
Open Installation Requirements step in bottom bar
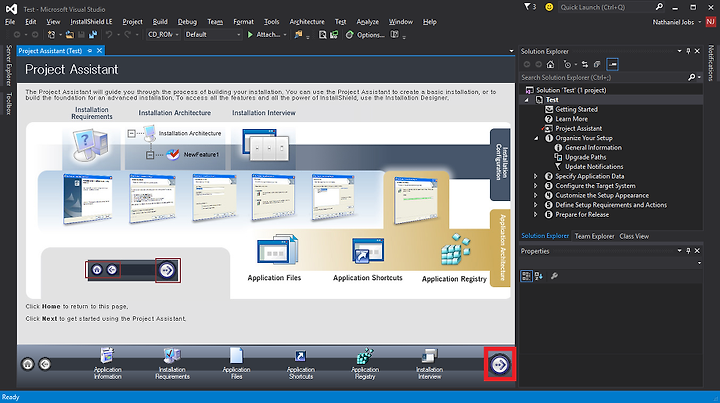tap(172, 364)
